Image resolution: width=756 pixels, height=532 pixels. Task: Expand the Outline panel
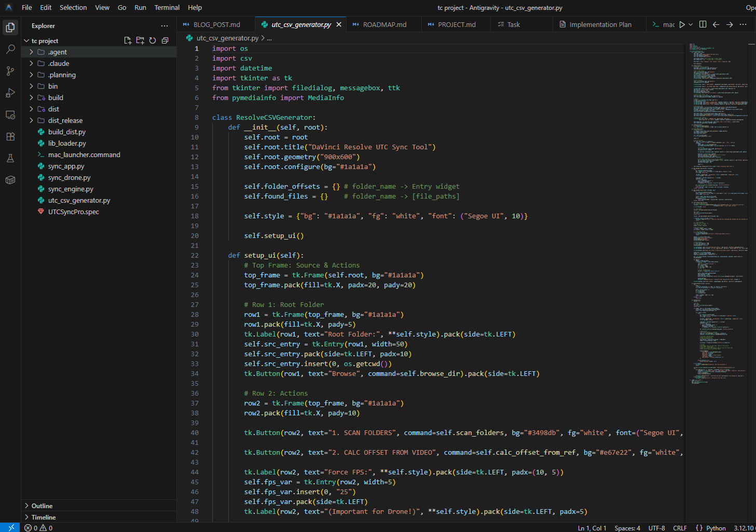[x=42, y=506]
